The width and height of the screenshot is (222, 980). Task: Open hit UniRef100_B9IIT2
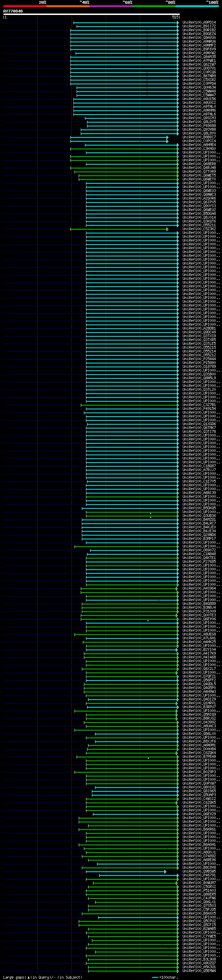pyautogui.click(x=199, y=26)
